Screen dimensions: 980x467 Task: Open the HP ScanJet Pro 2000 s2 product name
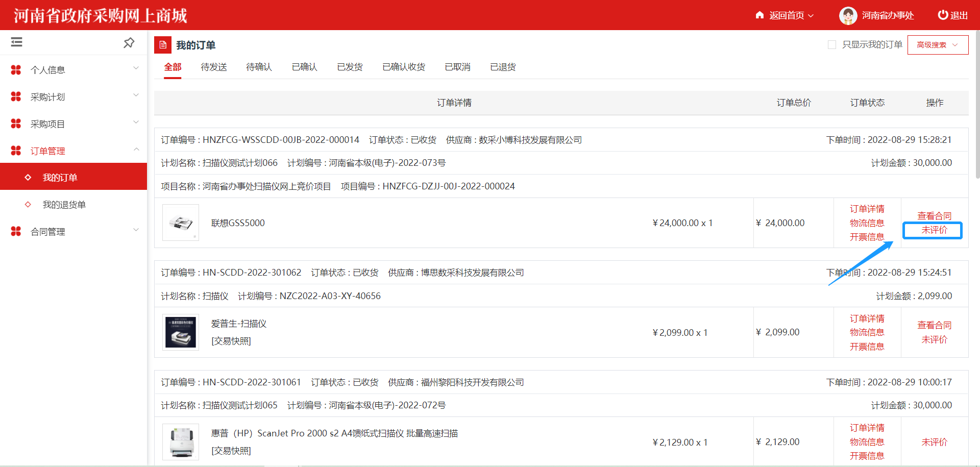click(x=334, y=433)
